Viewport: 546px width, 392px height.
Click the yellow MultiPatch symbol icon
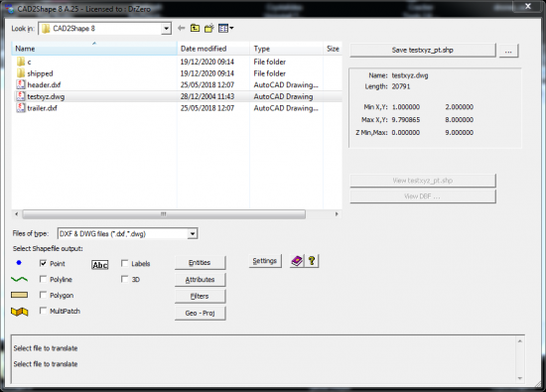tap(20, 312)
